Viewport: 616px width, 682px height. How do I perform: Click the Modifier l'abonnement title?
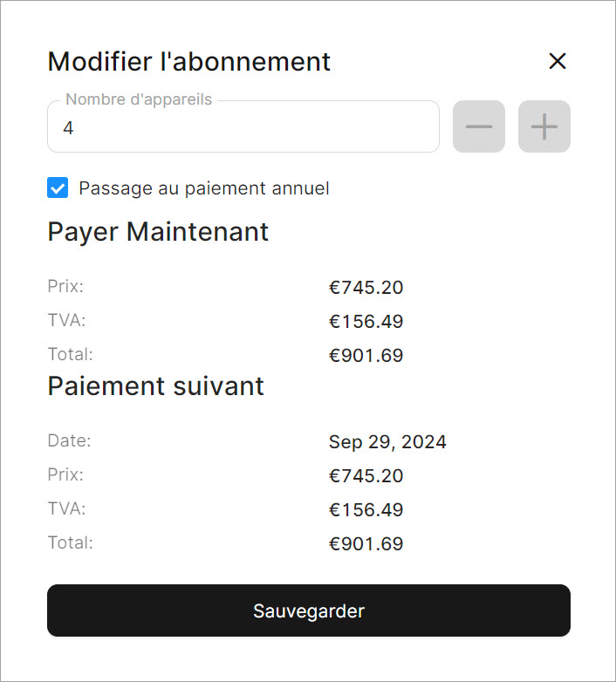tap(188, 62)
